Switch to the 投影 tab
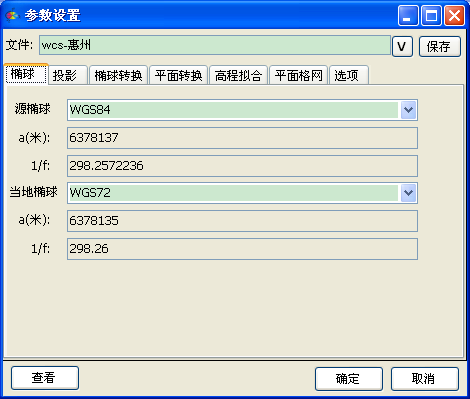Viewport: 470px width, 399px height. 69,75
